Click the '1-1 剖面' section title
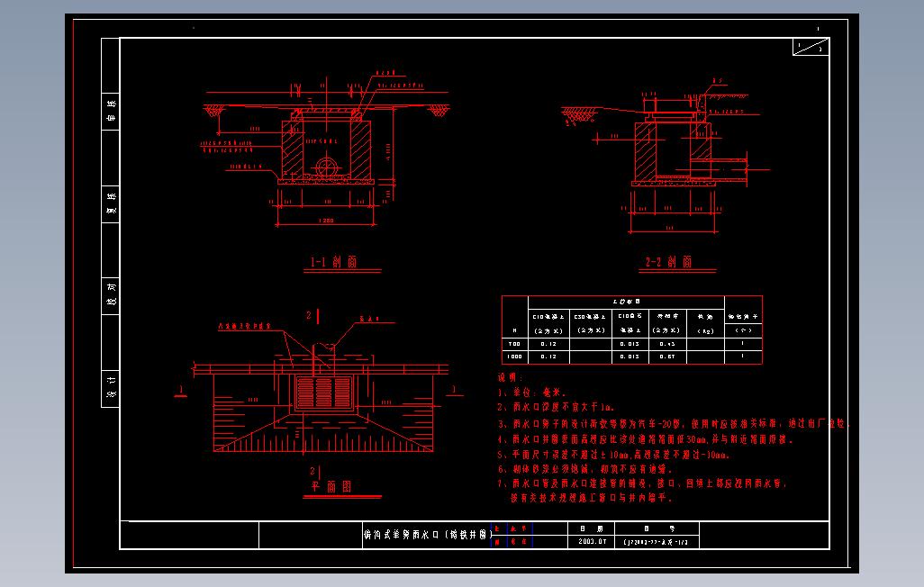 click(334, 262)
